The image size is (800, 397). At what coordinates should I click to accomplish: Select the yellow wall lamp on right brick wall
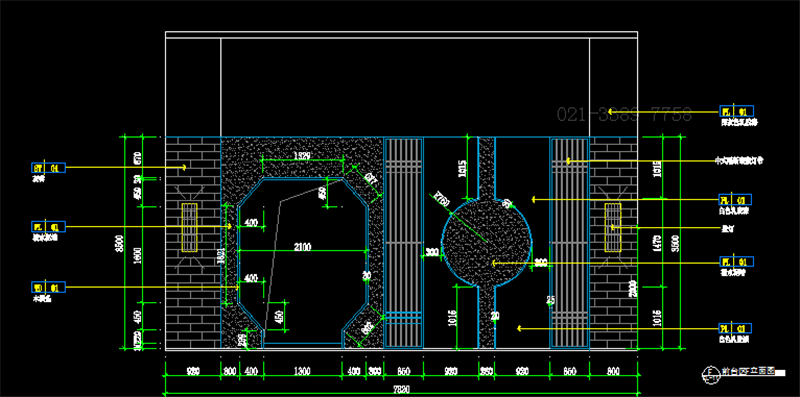613,227
